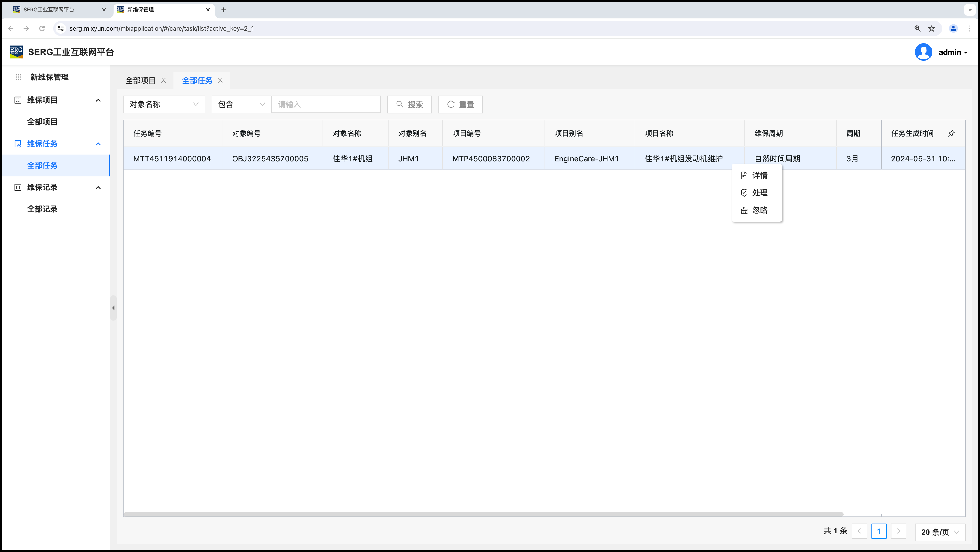980x552 pixels.
Task: Collapse the 维保记录 menu group
Action: 98,188
